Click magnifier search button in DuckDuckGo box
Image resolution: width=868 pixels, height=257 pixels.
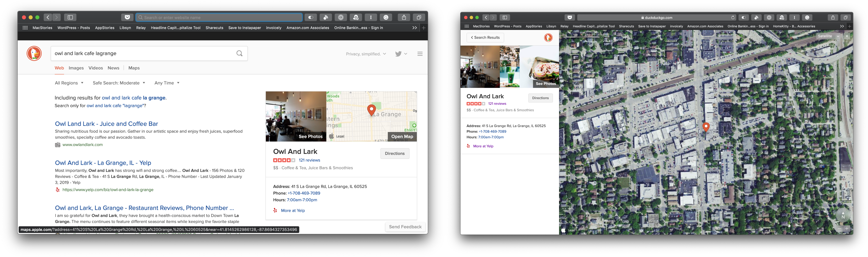click(239, 54)
